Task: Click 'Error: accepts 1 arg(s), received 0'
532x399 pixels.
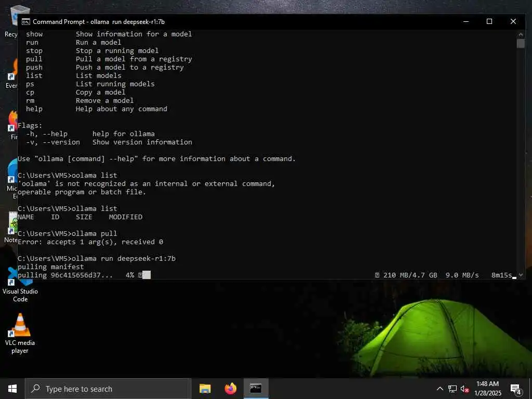Action: [90, 242]
